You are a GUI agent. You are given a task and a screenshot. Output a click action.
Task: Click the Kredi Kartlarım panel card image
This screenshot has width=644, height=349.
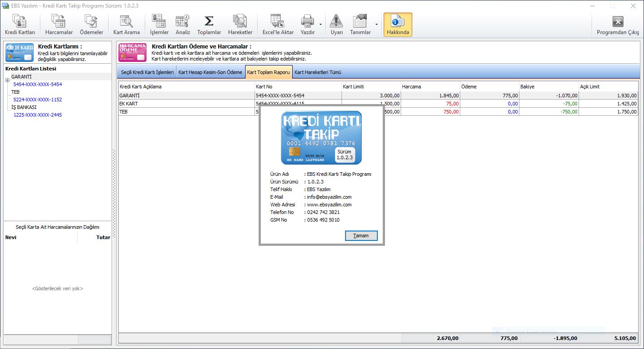19,52
